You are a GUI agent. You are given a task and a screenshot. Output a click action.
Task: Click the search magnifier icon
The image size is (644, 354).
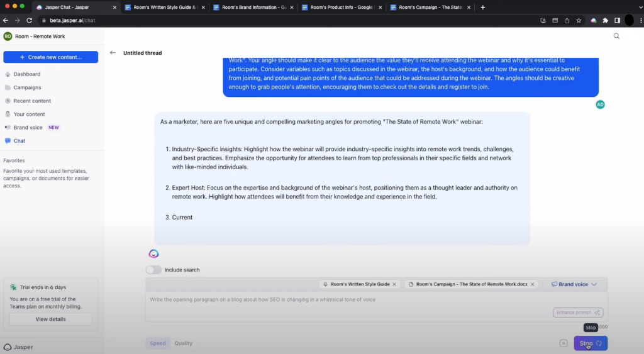click(616, 36)
